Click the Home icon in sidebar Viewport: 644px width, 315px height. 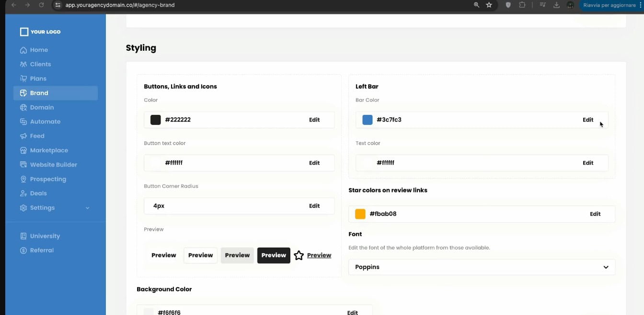point(23,50)
